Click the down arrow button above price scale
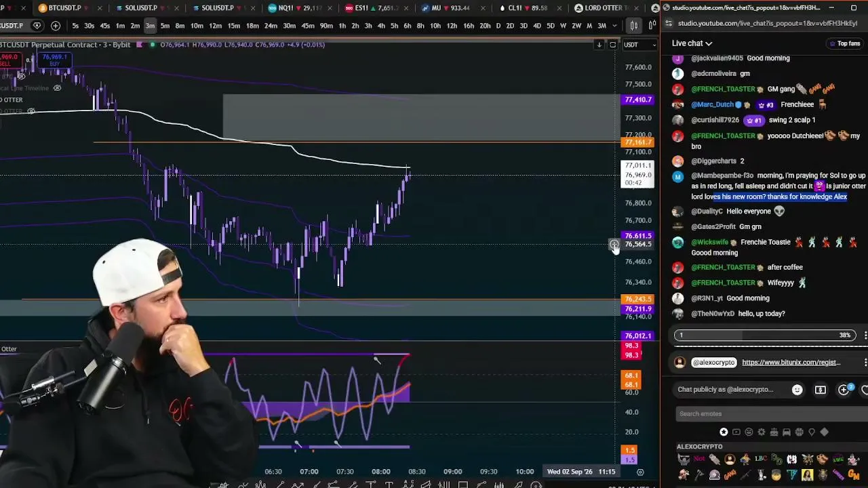The width and height of the screenshot is (868, 488). click(599, 45)
